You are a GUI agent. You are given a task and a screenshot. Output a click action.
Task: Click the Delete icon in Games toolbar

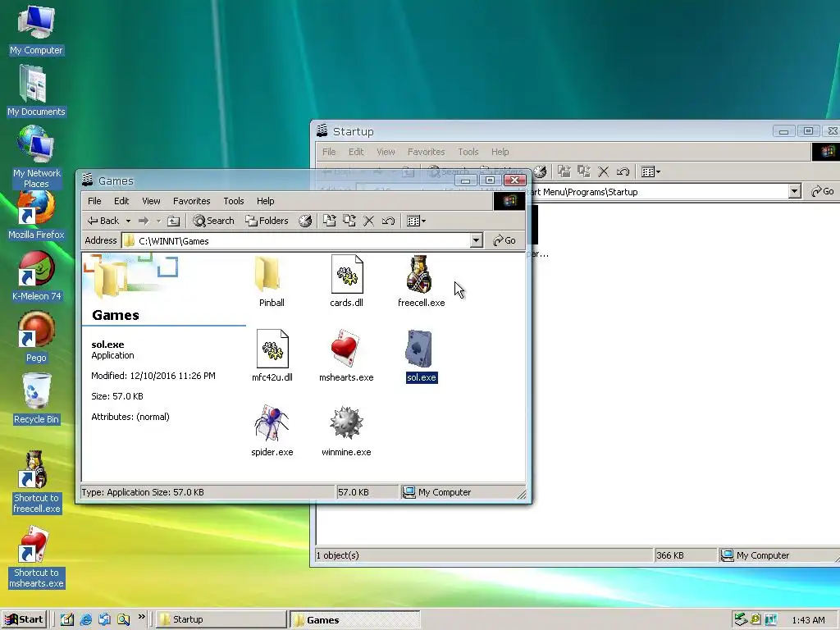coord(368,221)
